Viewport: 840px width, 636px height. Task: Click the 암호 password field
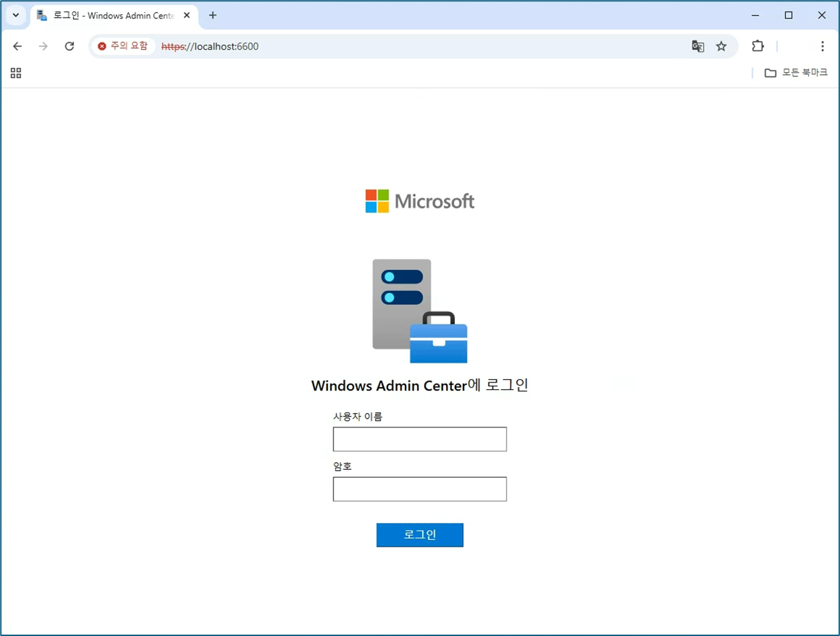(419, 489)
